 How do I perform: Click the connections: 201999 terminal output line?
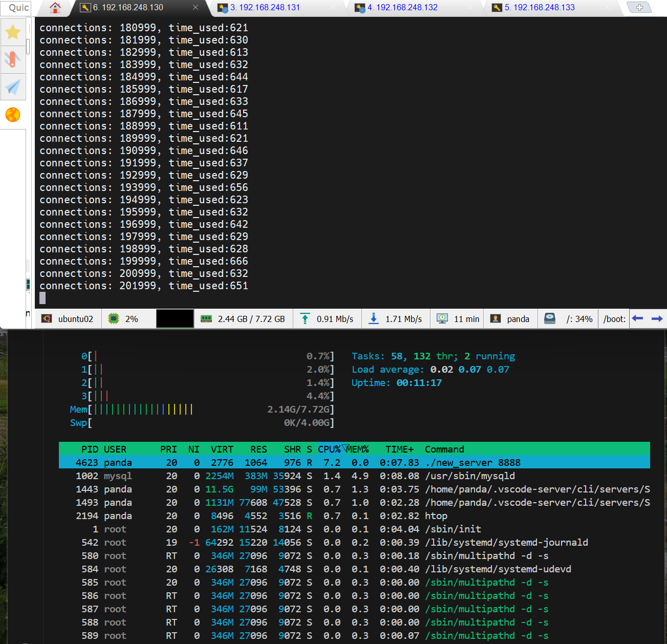tap(144, 286)
